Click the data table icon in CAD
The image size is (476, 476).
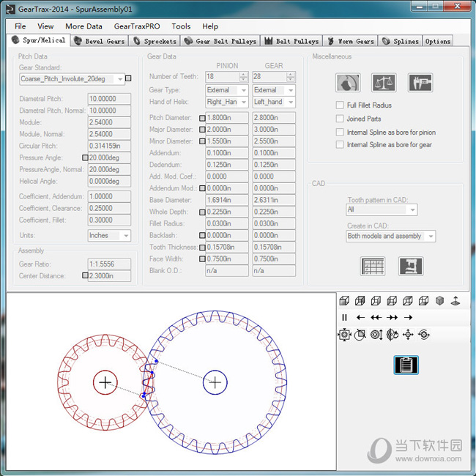coord(373,267)
